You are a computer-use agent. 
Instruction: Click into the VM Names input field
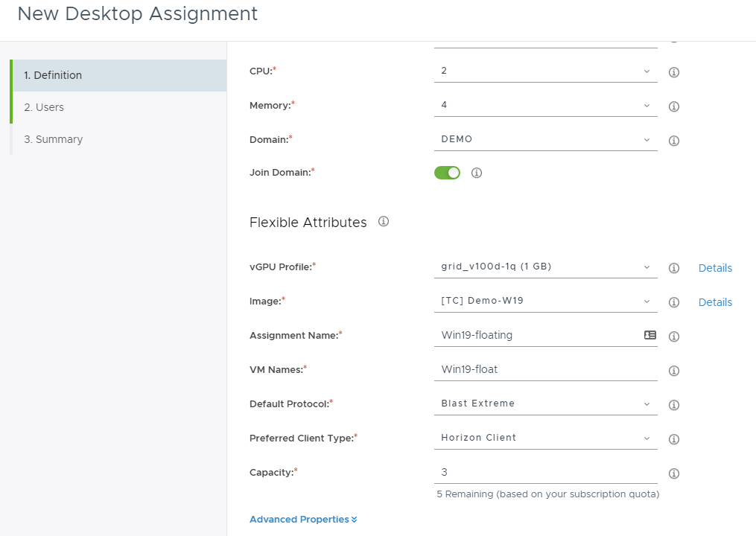545,369
